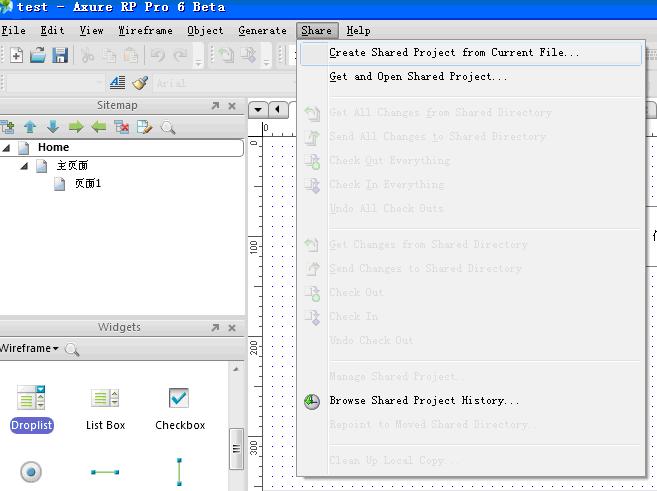Screen dimensions: 657x491
Task: Search widgets with the magnifier icon
Action: click(x=72, y=349)
